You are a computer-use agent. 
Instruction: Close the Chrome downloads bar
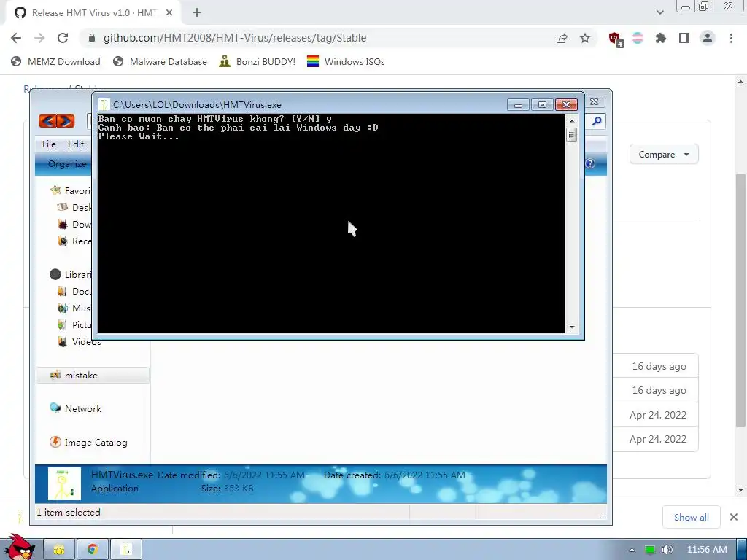(734, 517)
